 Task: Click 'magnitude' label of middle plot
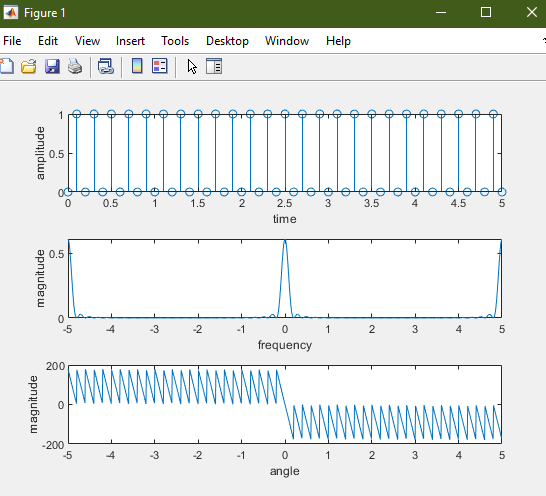[40, 278]
